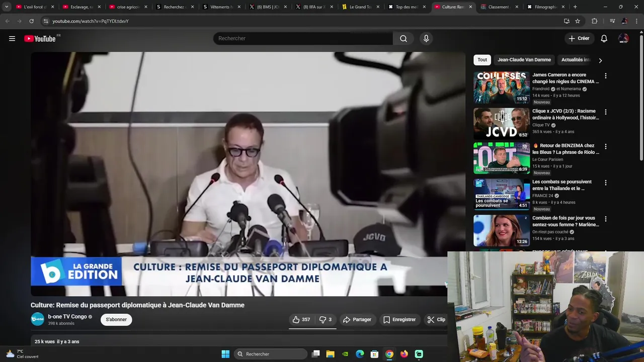Screen dimensions: 644x362
Task: Go to YouTube home via logo
Action: tap(41, 39)
